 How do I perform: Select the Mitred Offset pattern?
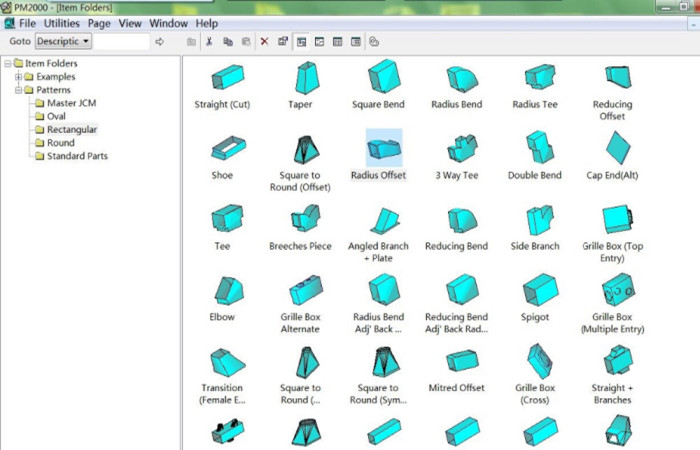pyautogui.click(x=457, y=370)
